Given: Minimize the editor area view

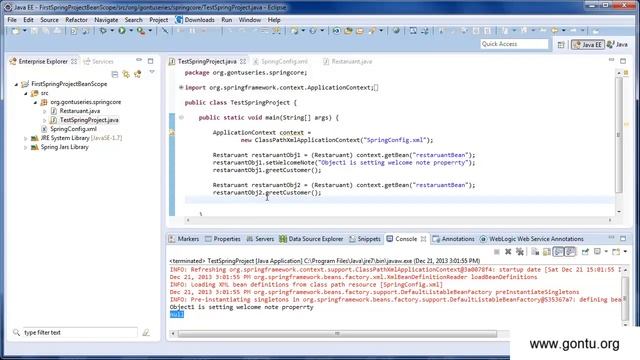Looking at the screenshot, I should pyautogui.click(x=611, y=60).
